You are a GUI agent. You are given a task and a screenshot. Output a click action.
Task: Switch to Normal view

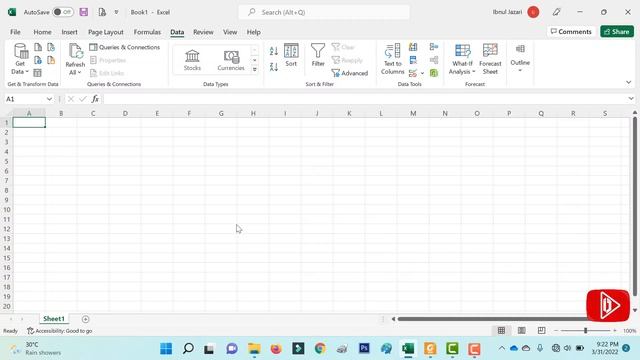point(501,330)
